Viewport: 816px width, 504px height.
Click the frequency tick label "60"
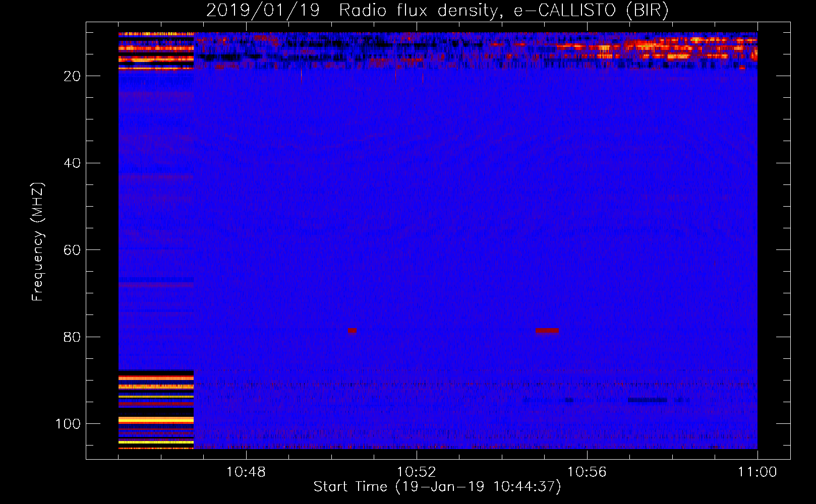[72, 250]
